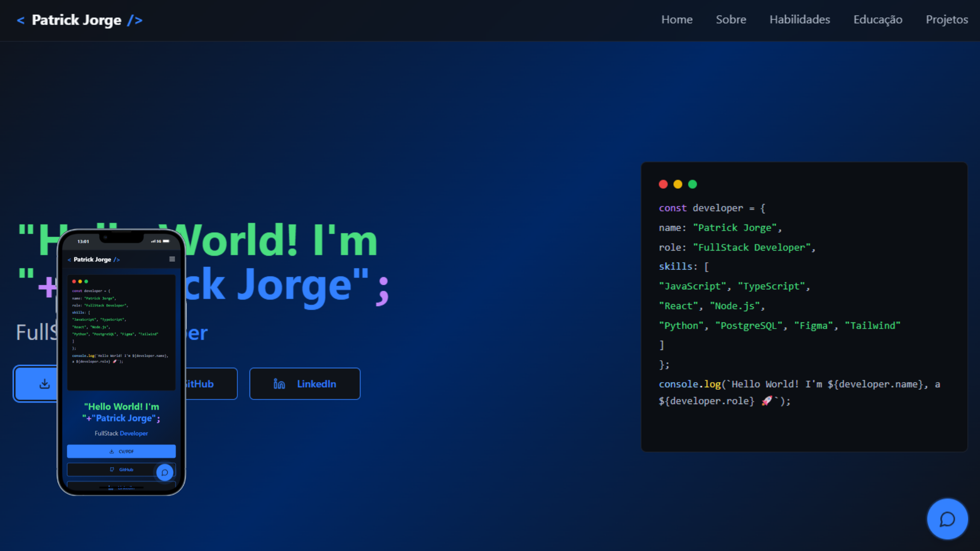Screen dimensions: 980x551
Task: Click the red traffic-light dot in the code window
Action: (x=663, y=184)
